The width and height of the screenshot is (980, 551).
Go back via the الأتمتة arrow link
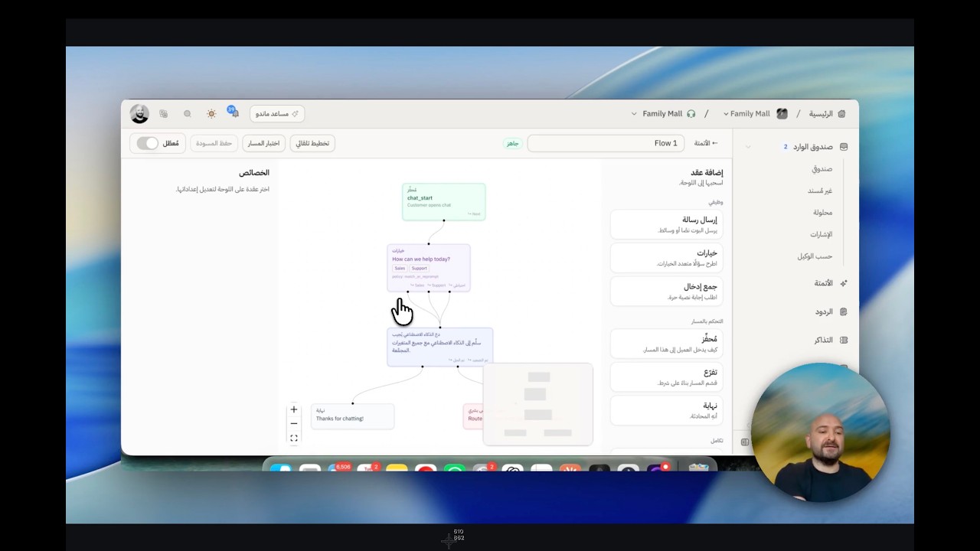pos(706,143)
